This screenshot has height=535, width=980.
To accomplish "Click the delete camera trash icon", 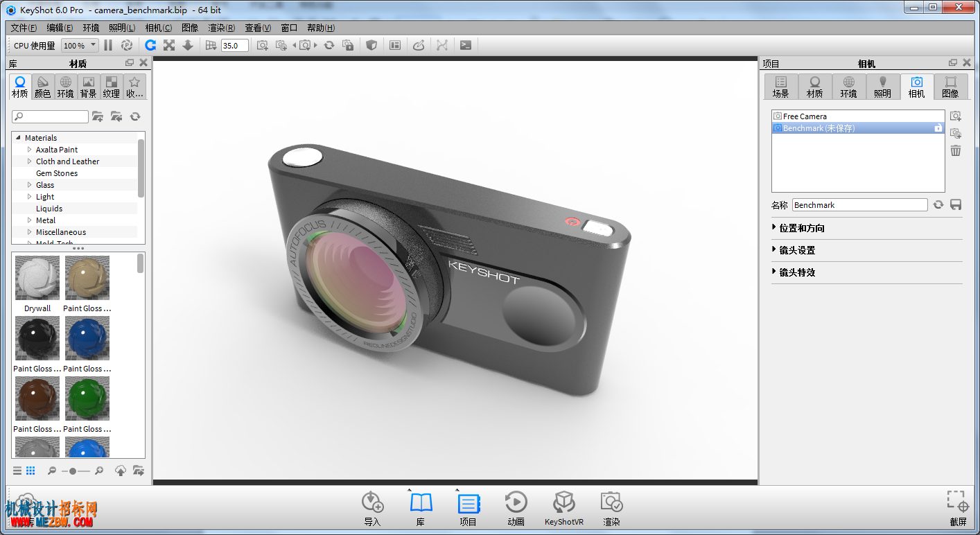I will click(956, 150).
